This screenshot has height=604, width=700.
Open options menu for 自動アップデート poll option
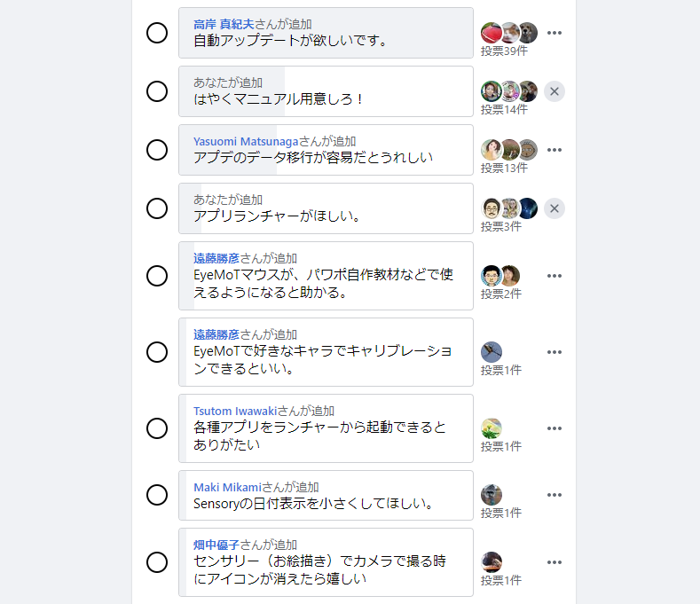click(554, 33)
